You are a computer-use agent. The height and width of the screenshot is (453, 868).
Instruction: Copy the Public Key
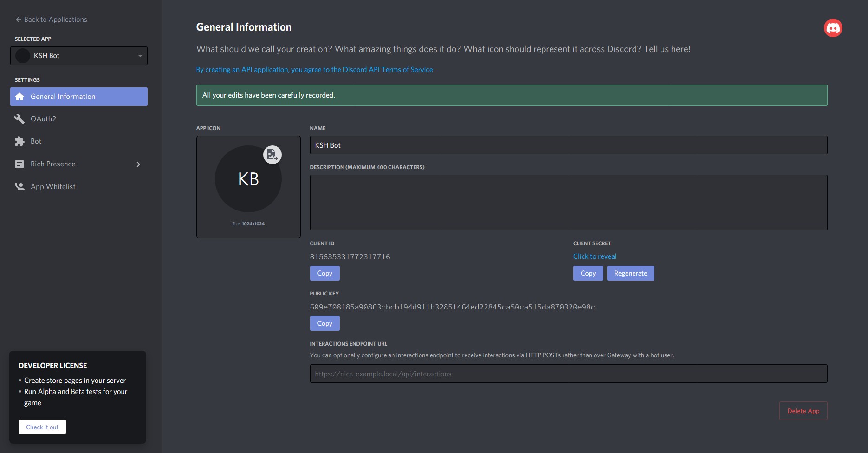(x=324, y=323)
